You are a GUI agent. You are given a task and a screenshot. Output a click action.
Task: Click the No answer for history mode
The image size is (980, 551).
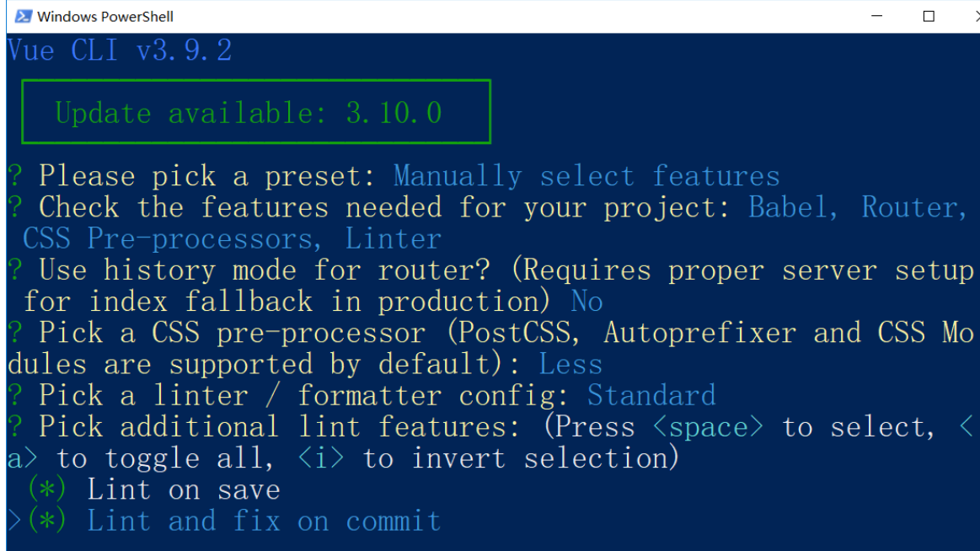pos(586,302)
